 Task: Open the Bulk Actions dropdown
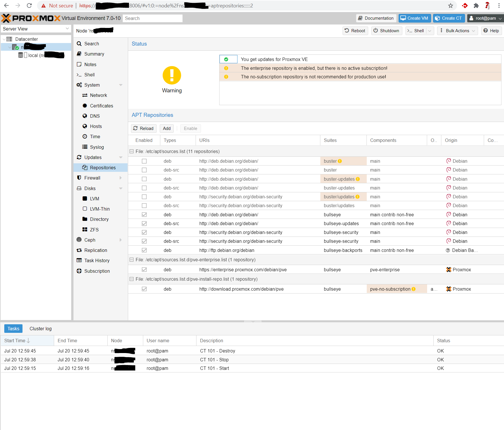(x=457, y=31)
